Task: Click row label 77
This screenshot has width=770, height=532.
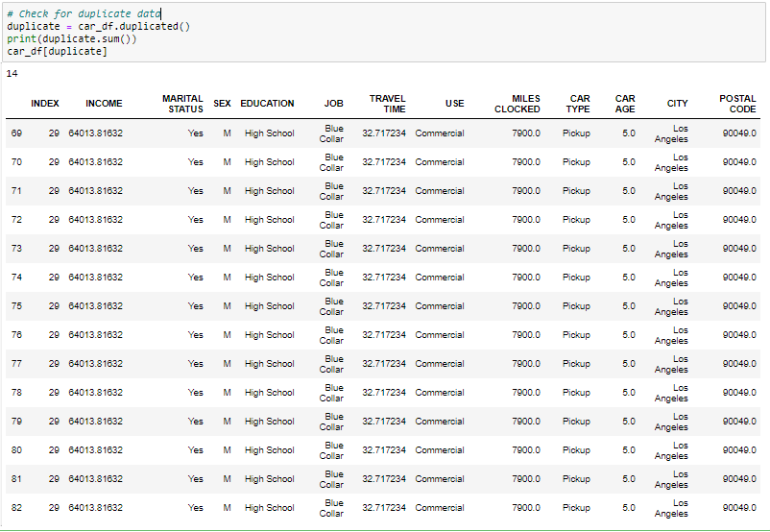Action: tap(16, 364)
